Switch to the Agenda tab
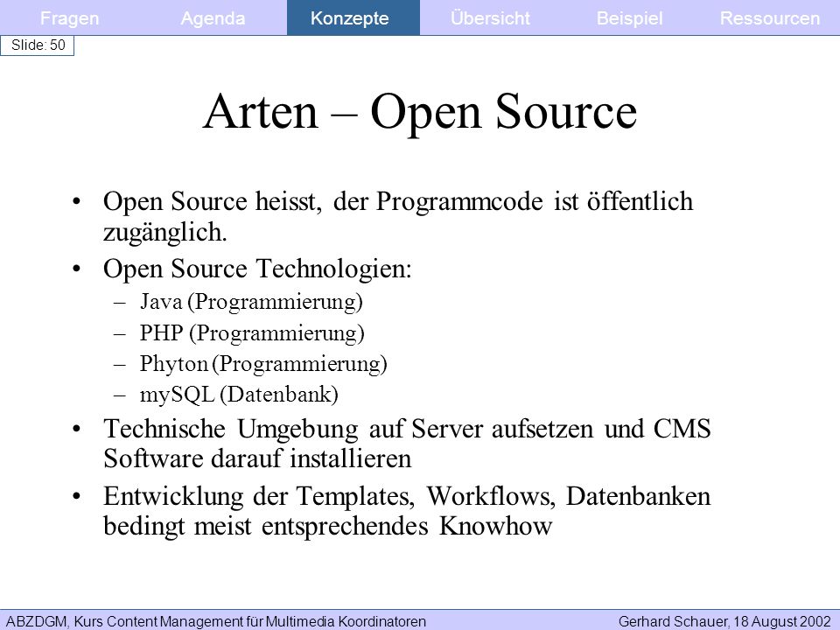This screenshot has width=840, height=630. 213,18
